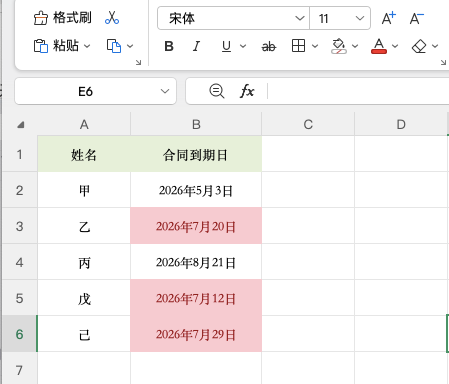Click the cell borders icon

click(x=298, y=46)
